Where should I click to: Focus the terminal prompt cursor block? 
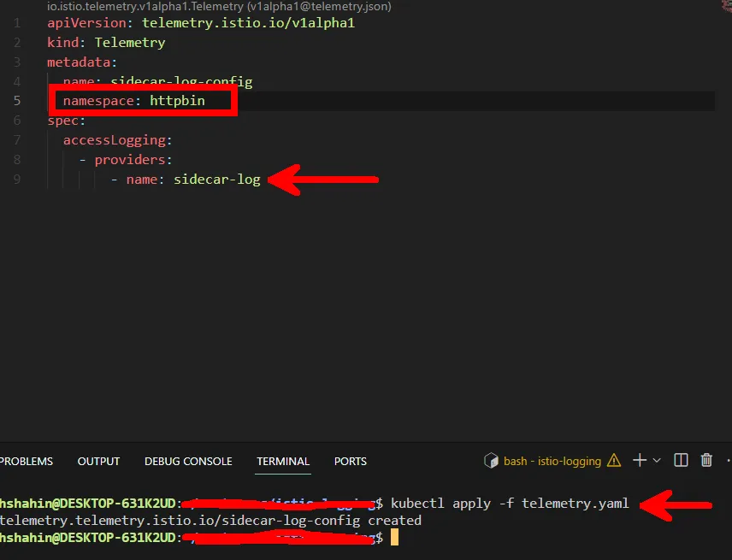(x=395, y=538)
